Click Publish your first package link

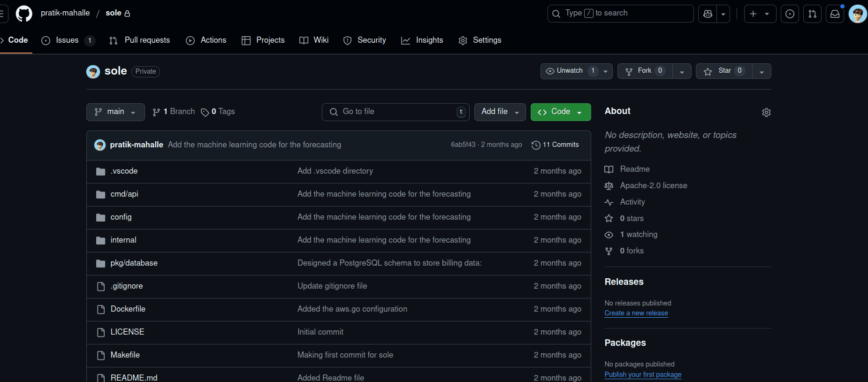click(x=643, y=374)
